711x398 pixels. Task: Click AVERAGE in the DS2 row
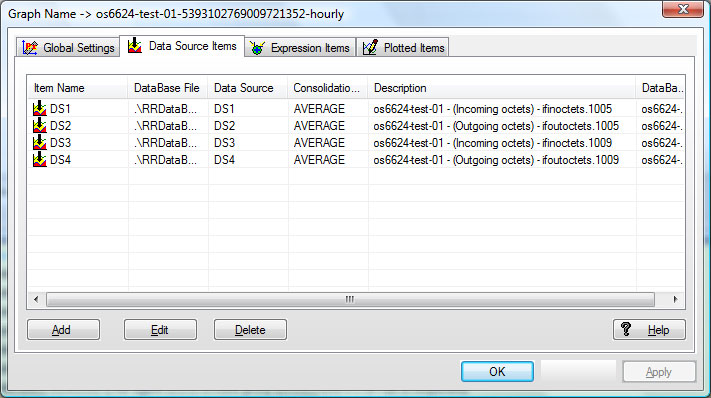tap(319, 126)
